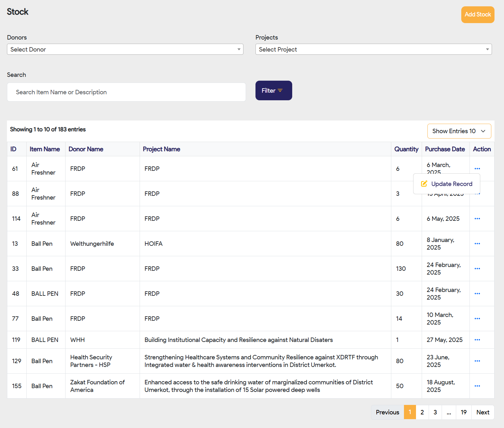Click action ellipsis for row ID 48
Screen dimensions: 504x428
coord(477,294)
